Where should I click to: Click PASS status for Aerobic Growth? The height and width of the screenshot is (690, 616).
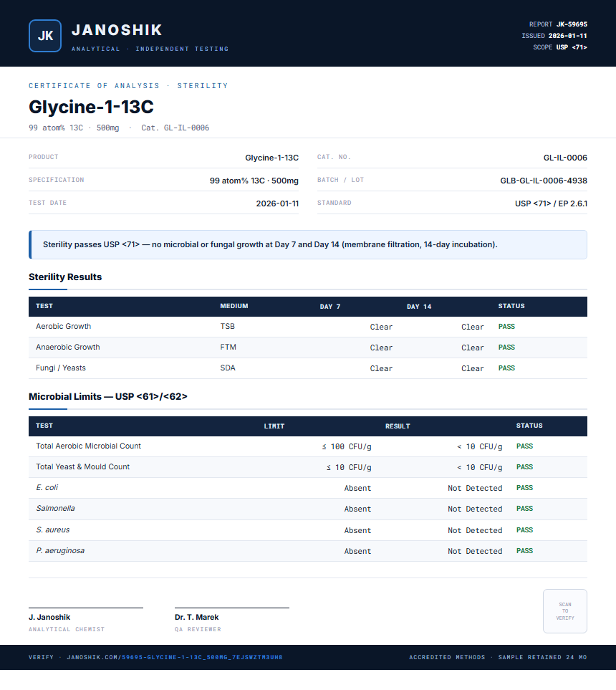(x=506, y=327)
